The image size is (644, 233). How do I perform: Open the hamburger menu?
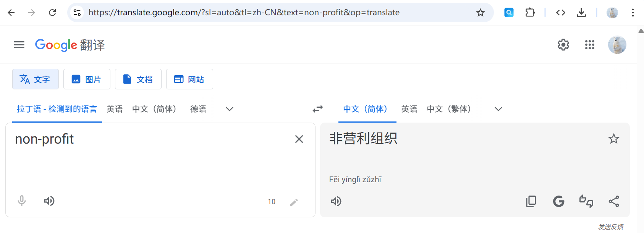point(19,45)
